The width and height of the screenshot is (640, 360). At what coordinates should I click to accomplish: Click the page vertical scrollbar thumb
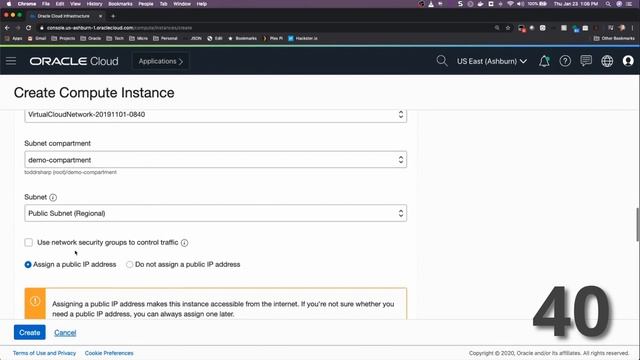(638, 224)
